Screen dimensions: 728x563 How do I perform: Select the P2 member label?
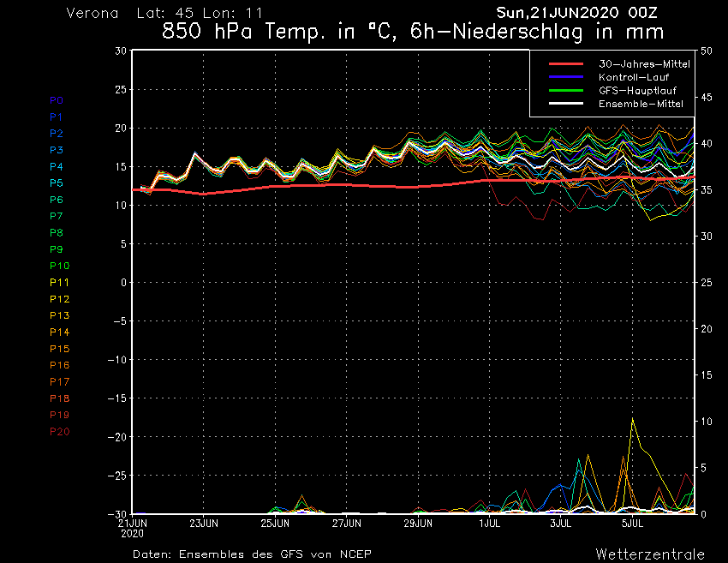57,134
